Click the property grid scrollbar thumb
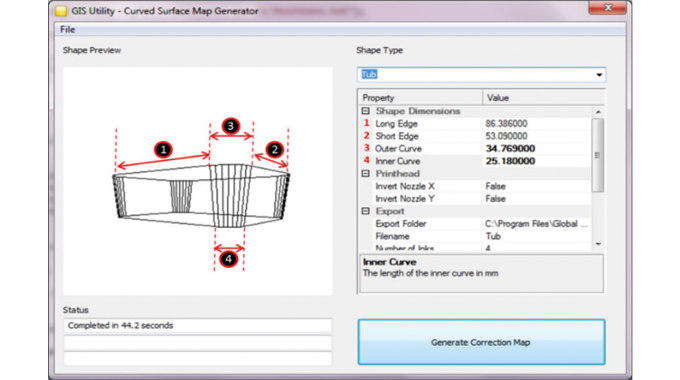The width and height of the screenshot is (680, 380). click(598, 155)
